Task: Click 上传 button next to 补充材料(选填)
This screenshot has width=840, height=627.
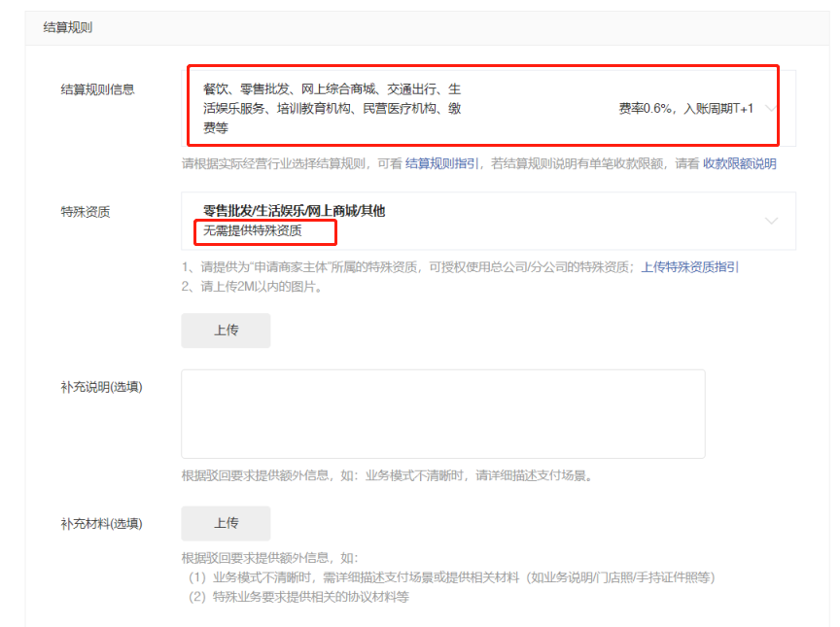Action: tap(226, 523)
